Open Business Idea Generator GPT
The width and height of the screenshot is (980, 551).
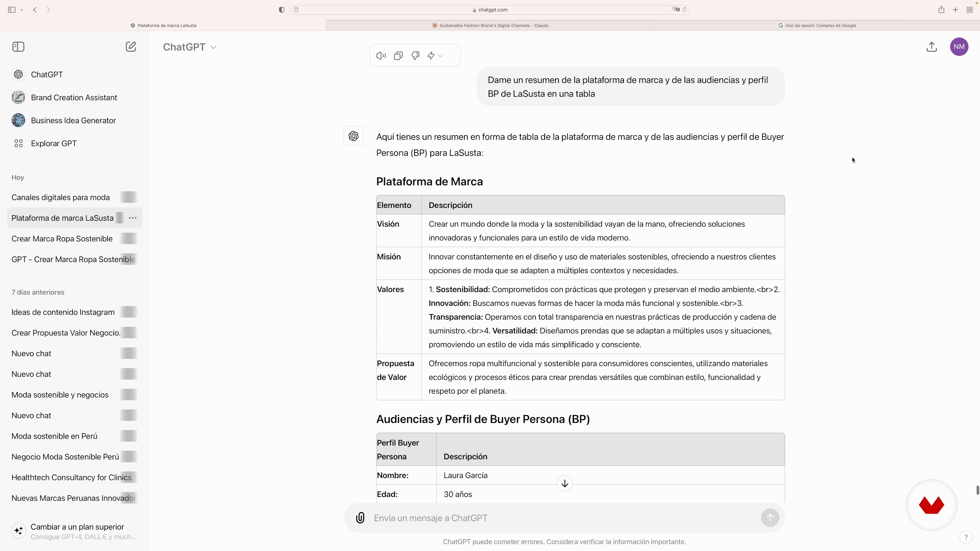pyautogui.click(x=75, y=121)
